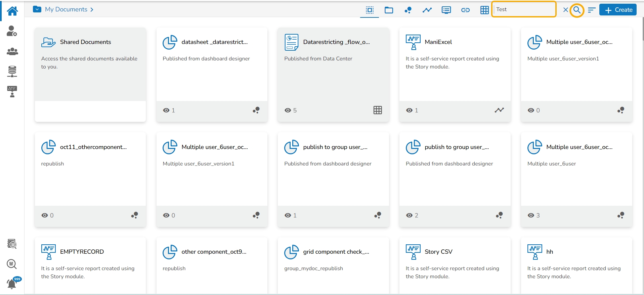Open user settings icon in sidebar
Viewport: 644px width, 295px height.
[12, 31]
